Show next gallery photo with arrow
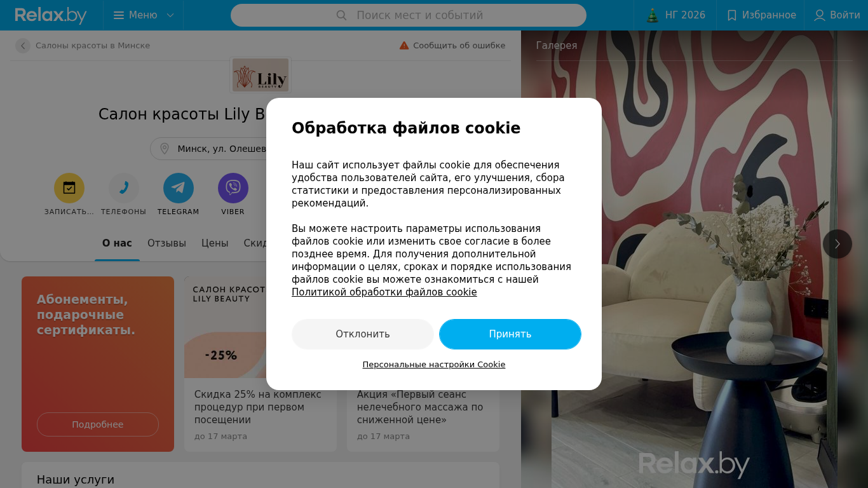Screen dimensions: 868x488 coord(837,244)
